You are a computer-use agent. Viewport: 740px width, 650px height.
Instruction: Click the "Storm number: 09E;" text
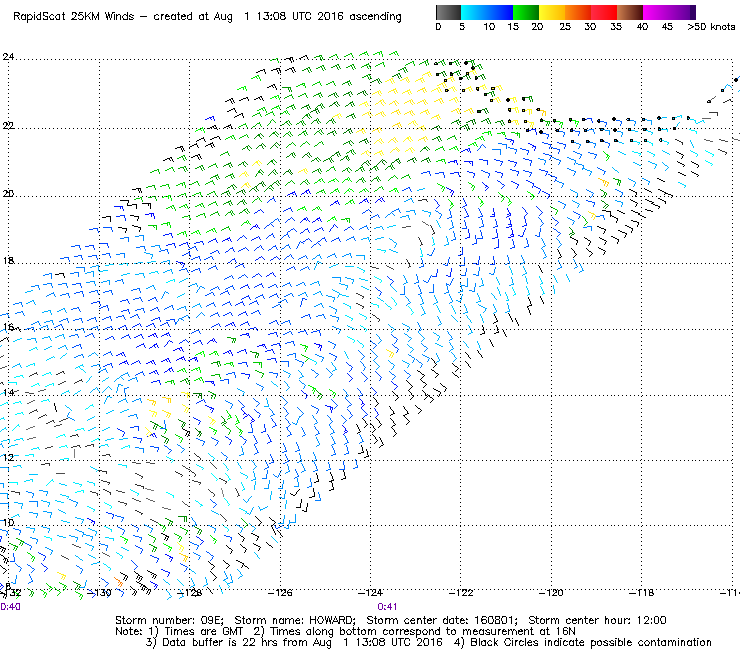[x=169, y=620]
